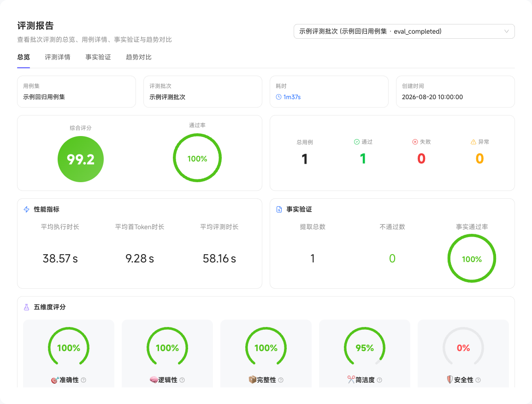Click the red 失败 count 0
Image resolution: width=532 pixels, height=404 pixels.
click(x=421, y=159)
